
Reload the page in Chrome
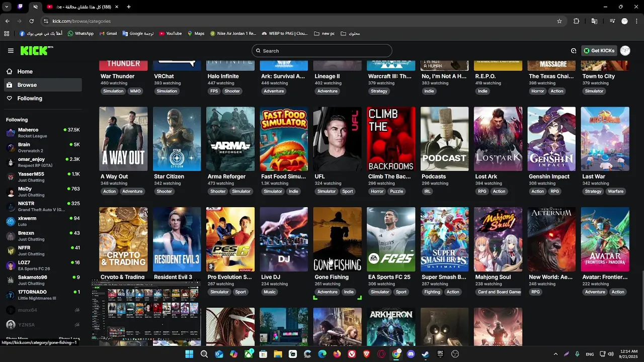pos(31,21)
